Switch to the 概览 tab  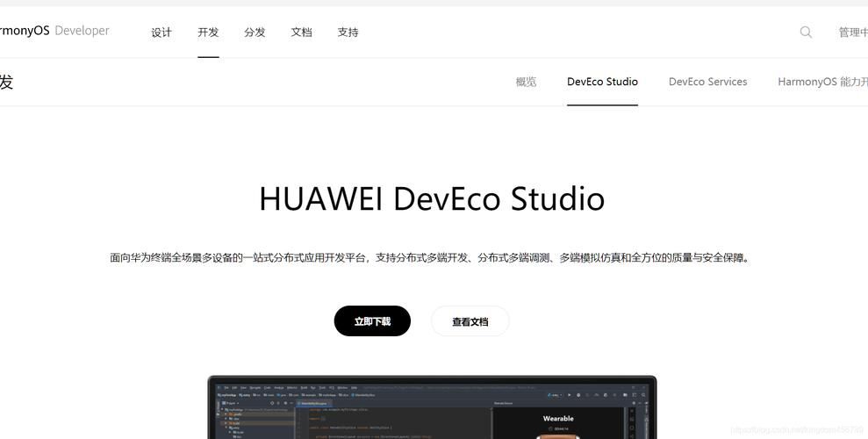tap(526, 82)
